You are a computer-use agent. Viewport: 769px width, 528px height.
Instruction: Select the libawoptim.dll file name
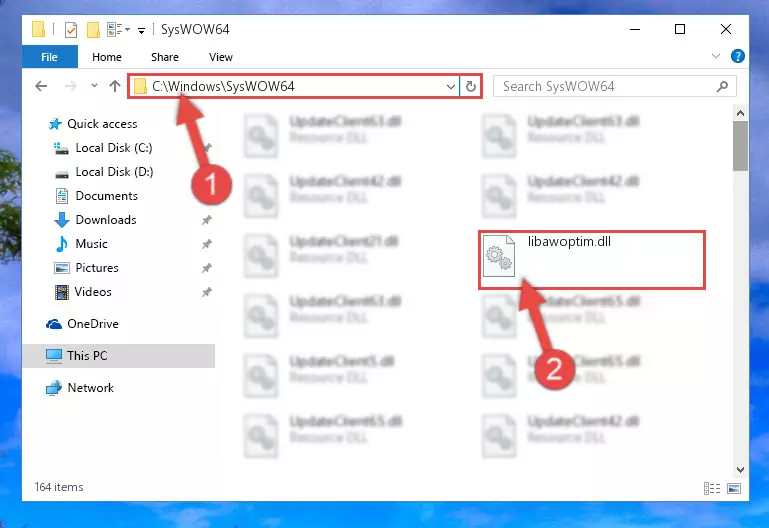[x=569, y=242]
